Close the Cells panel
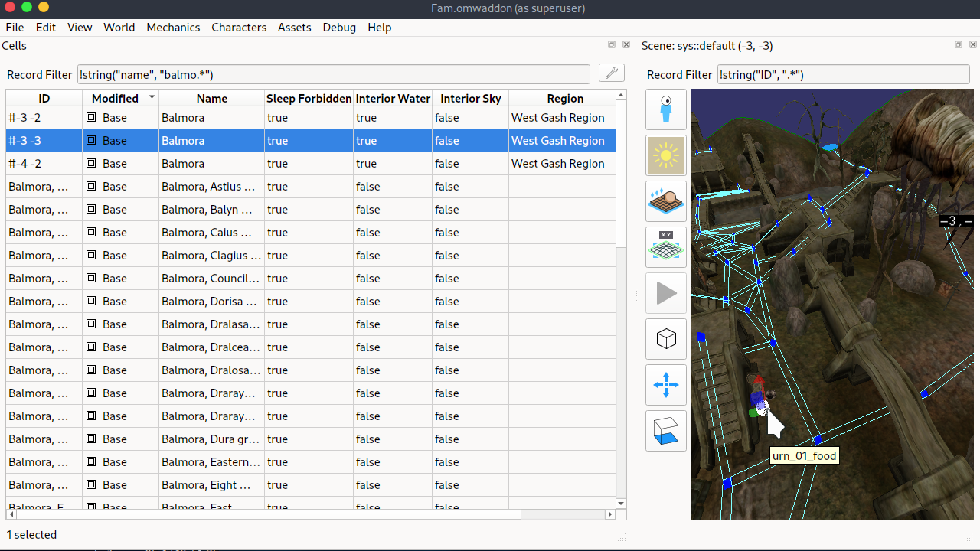 [x=626, y=45]
